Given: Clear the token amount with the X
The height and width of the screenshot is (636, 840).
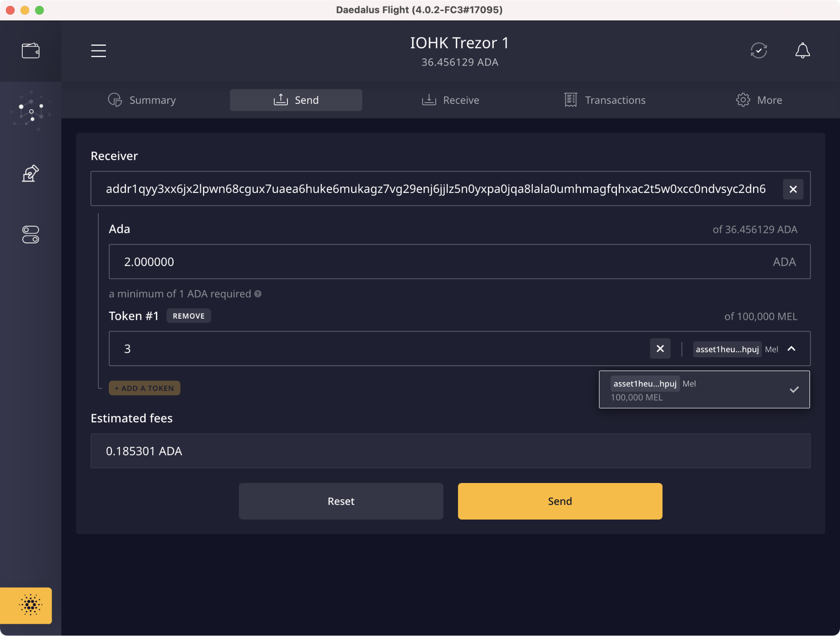Looking at the screenshot, I should pos(660,349).
